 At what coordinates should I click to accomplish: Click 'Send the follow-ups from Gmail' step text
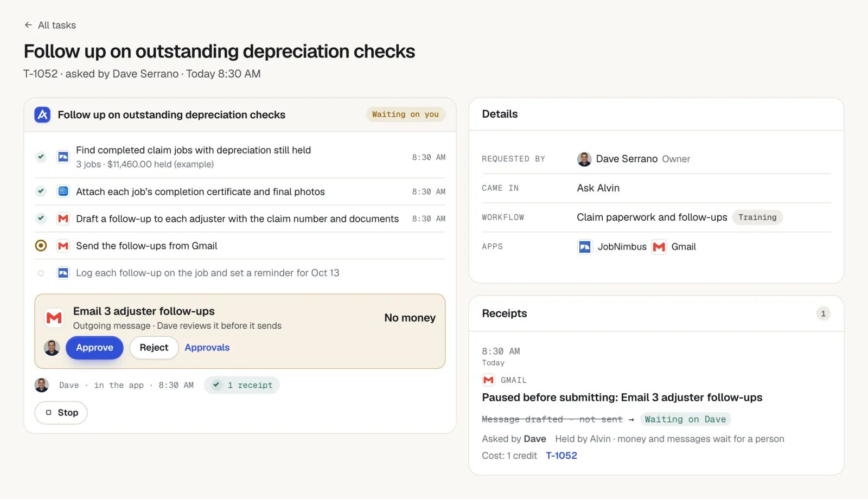pos(146,246)
